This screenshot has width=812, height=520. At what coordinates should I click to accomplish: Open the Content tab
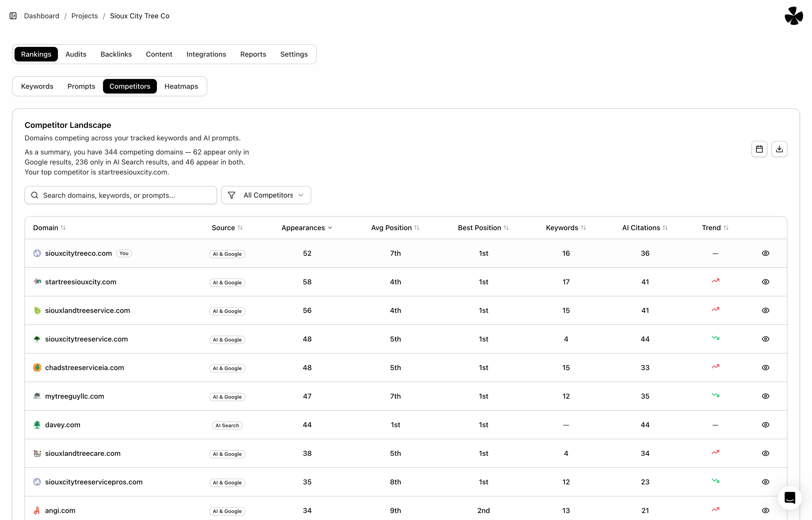click(x=159, y=54)
